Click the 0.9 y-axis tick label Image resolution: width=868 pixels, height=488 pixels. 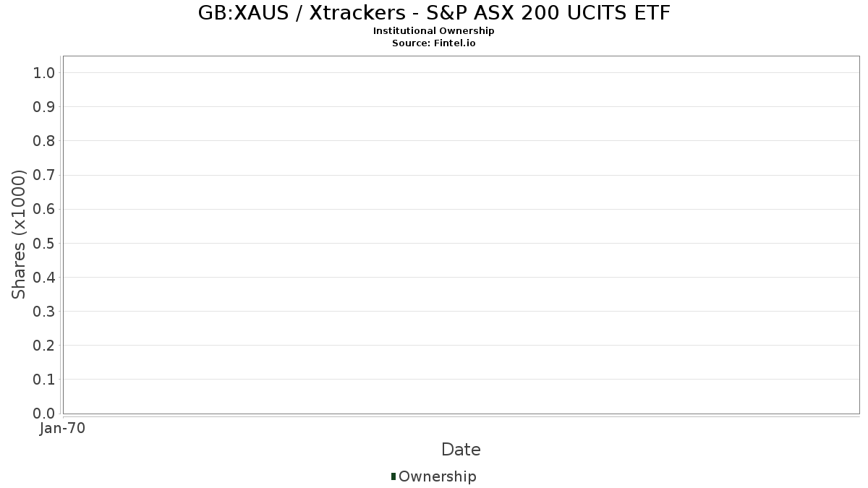(x=44, y=107)
